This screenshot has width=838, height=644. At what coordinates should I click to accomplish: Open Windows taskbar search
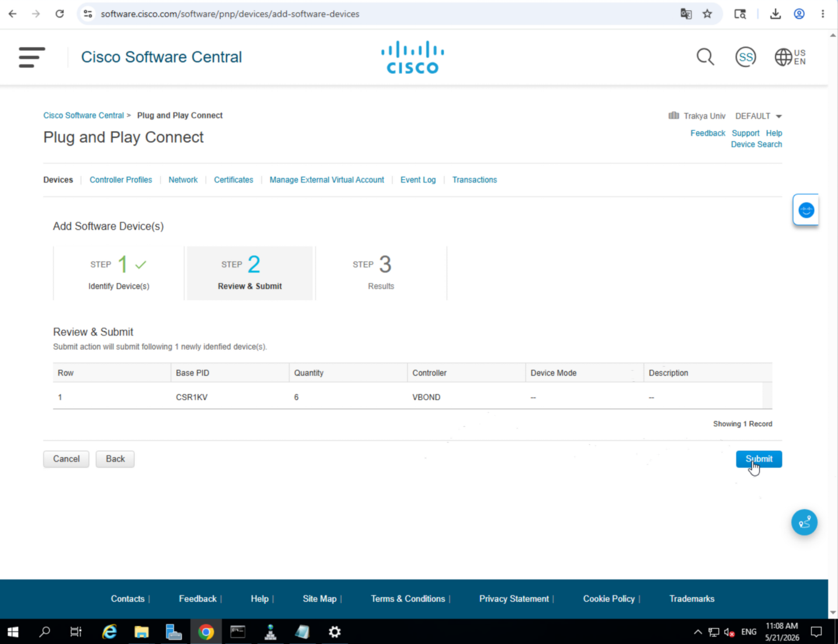[44, 632]
